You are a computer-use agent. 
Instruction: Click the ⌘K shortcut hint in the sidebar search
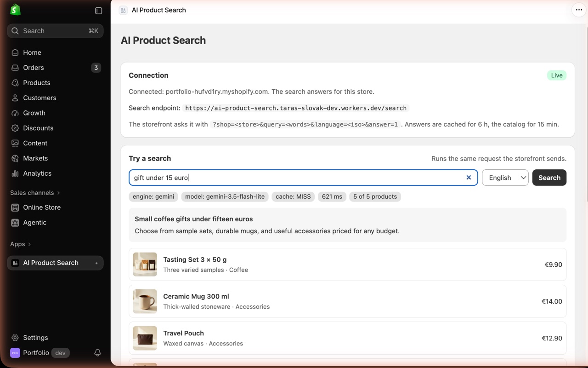pyautogui.click(x=93, y=31)
